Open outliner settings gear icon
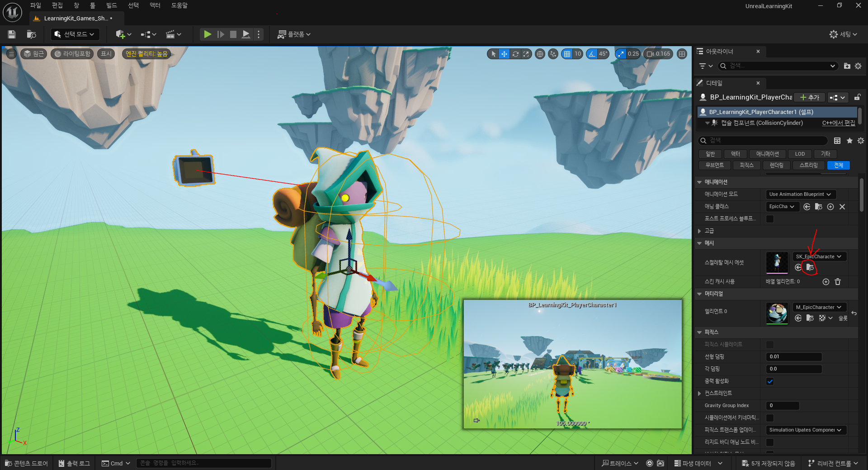Image resolution: width=868 pixels, height=470 pixels. click(x=858, y=66)
